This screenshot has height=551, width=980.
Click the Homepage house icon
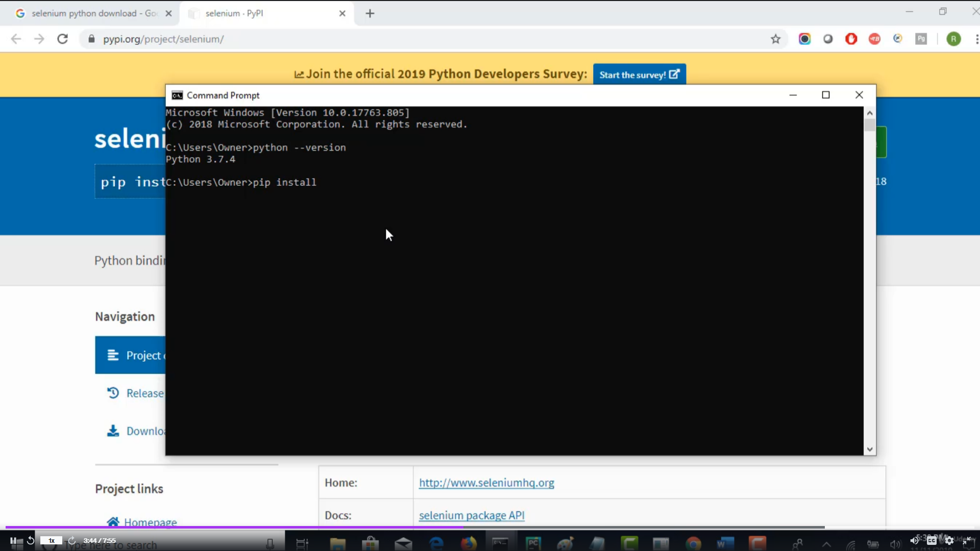113,521
